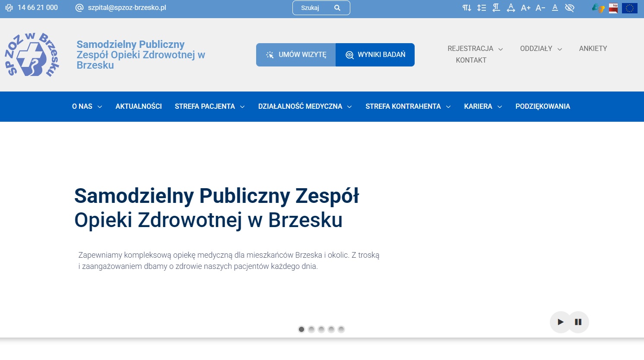Toggle letter spacing accessibility option
The width and height of the screenshot is (644, 360).
(511, 7)
